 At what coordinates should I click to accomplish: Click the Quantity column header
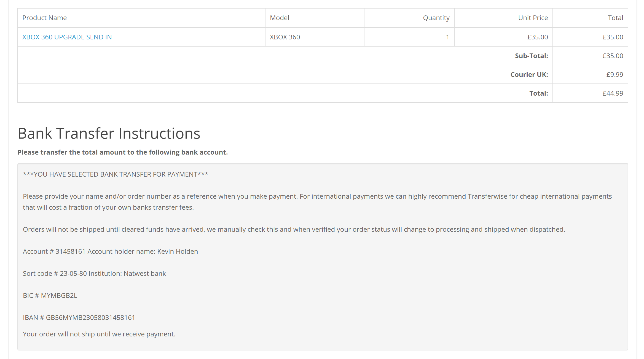(x=436, y=18)
